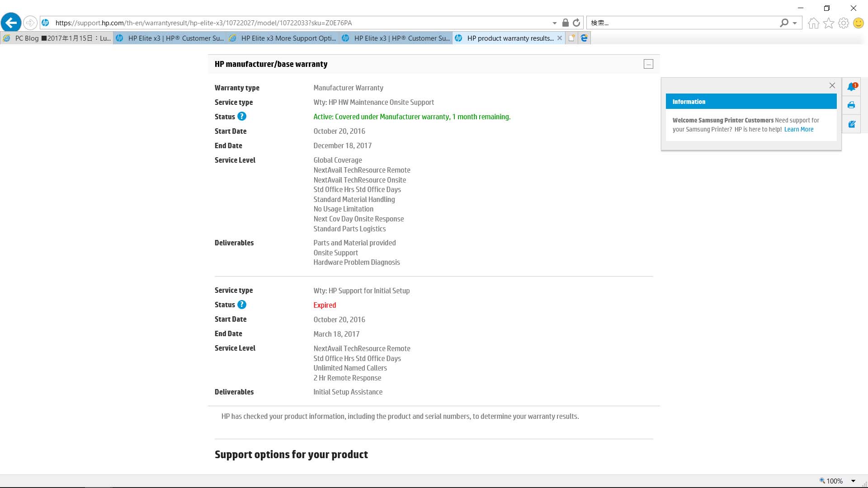Click the edit feedback icon in side panel
This screenshot has width=868, height=488.
tap(851, 124)
